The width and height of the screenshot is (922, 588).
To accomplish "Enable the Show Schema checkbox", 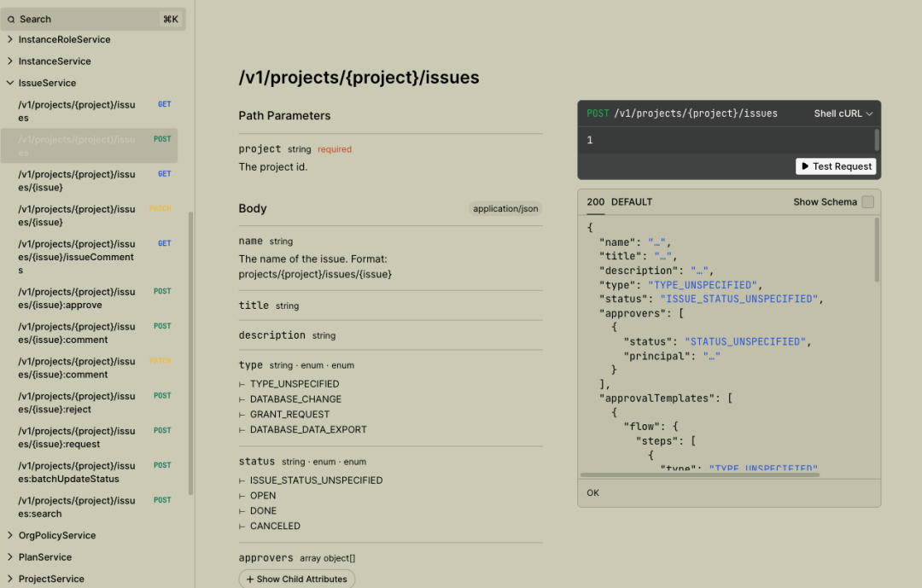I will point(870,201).
